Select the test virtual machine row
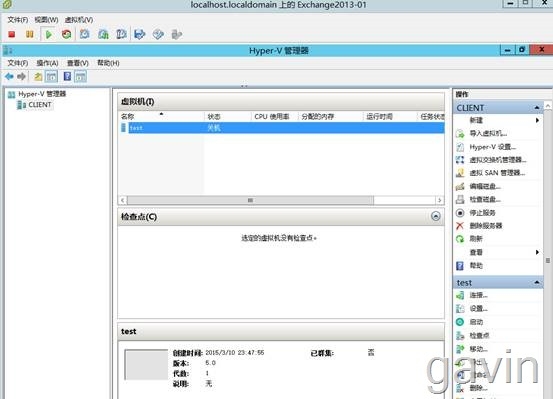553x399 pixels. click(x=281, y=128)
